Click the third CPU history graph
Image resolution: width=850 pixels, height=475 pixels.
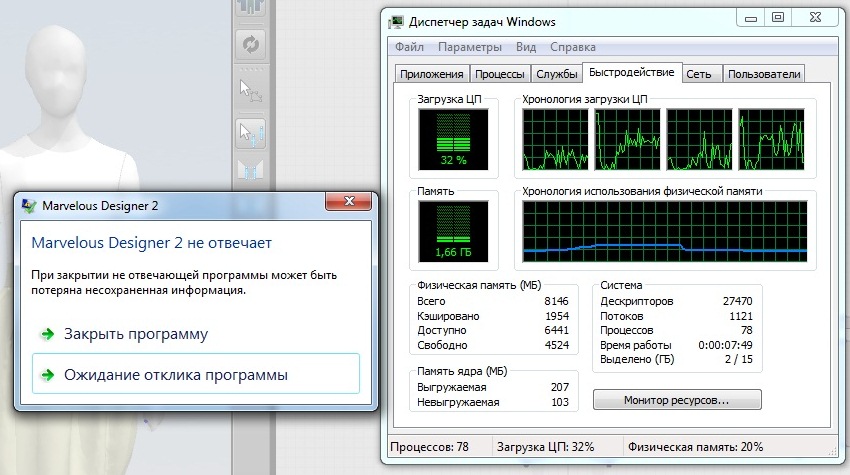699,139
